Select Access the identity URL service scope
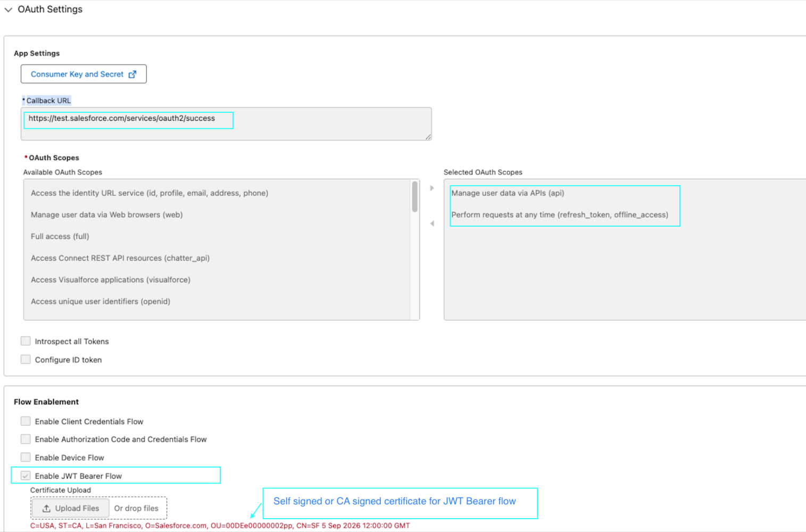Screen dimensions: 806x532 (149, 193)
